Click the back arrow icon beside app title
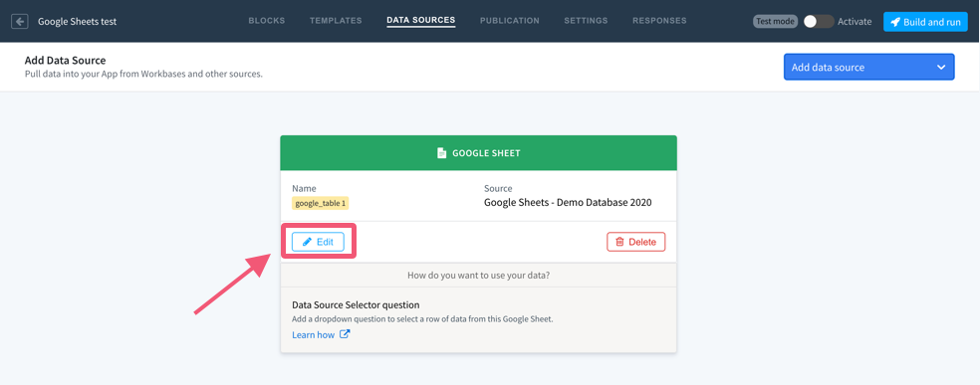980x385 pixels. pyautogui.click(x=20, y=22)
